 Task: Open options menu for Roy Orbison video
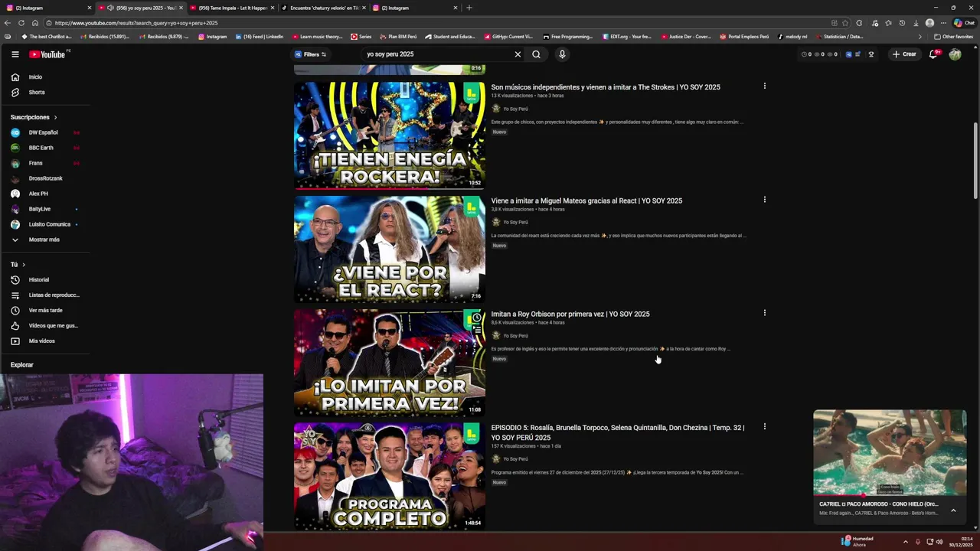(x=764, y=313)
